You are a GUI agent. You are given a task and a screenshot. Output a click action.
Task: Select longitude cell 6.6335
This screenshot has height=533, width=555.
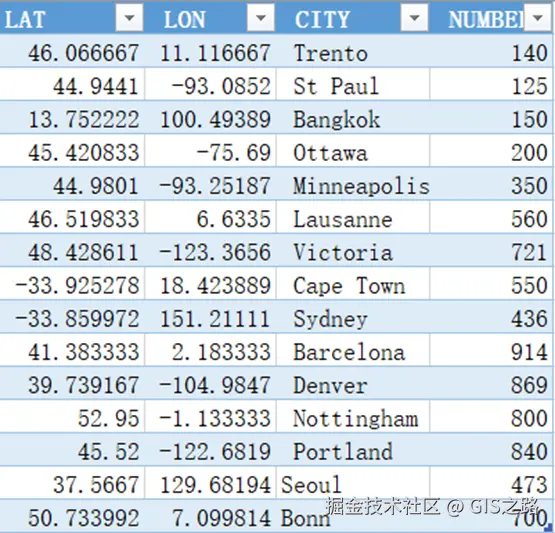pos(210,217)
